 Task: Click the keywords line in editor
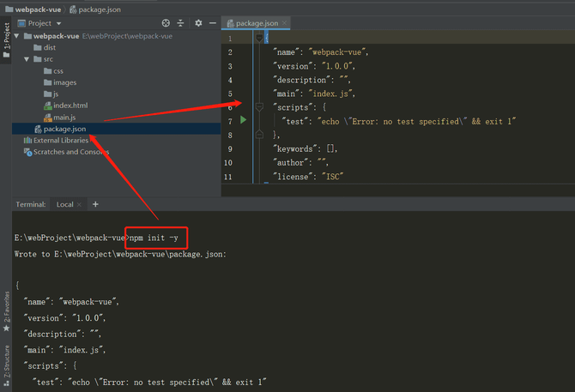(305, 148)
